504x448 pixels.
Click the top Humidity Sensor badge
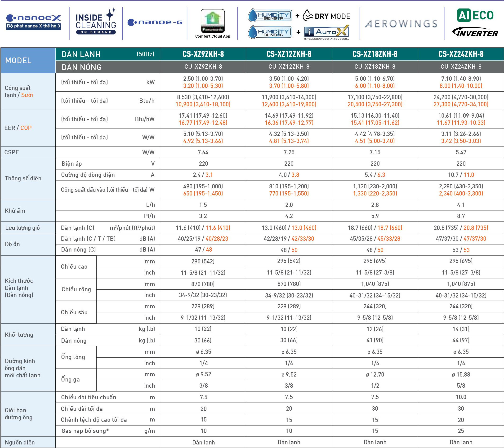click(270, 16)
